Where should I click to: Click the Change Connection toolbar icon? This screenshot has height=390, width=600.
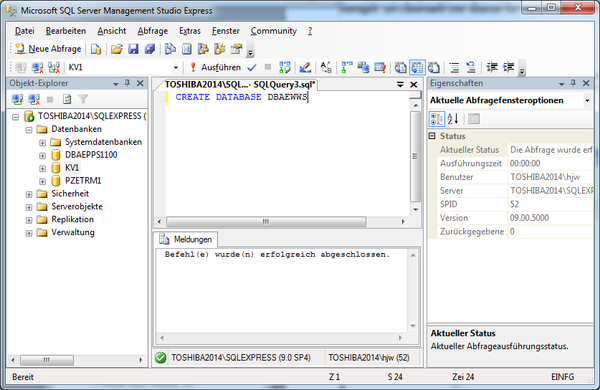(x=54, y=68)
